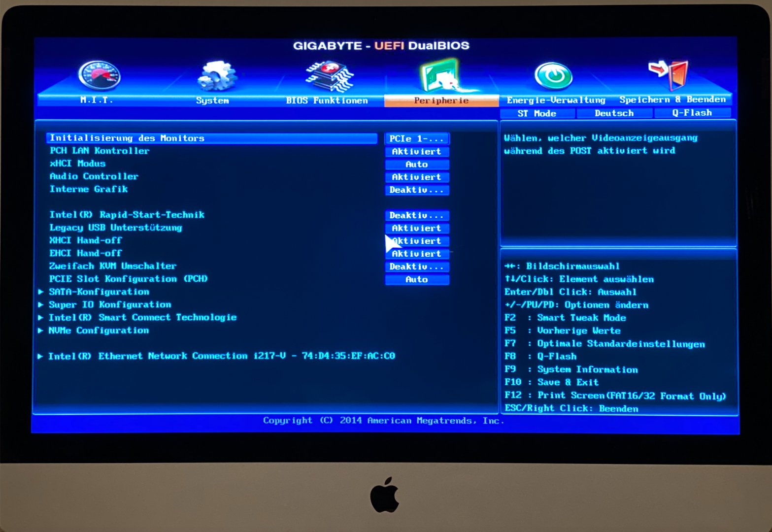Open the xHCI Modus Auto dropdown
The height and width of the screenshot is (532, 772).
click(417, 164)
